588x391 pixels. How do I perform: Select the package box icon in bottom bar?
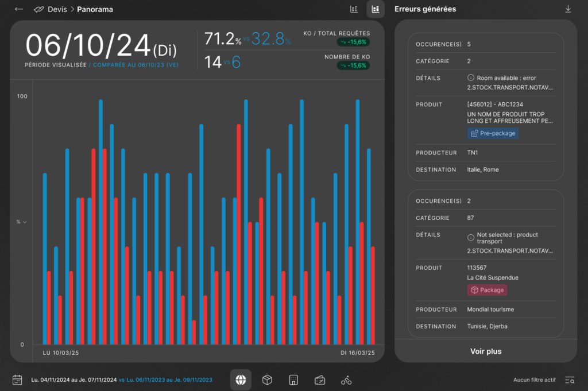click(x=267, y=380)
